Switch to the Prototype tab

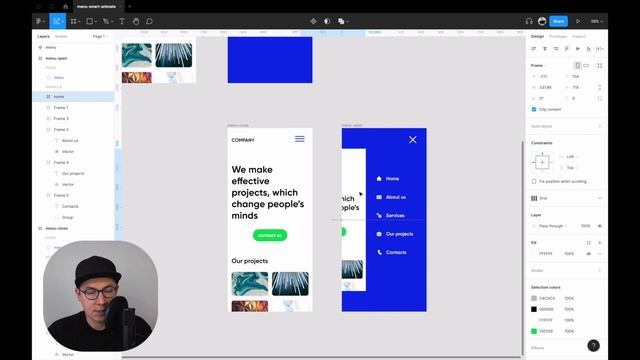[x=558, y=36]
